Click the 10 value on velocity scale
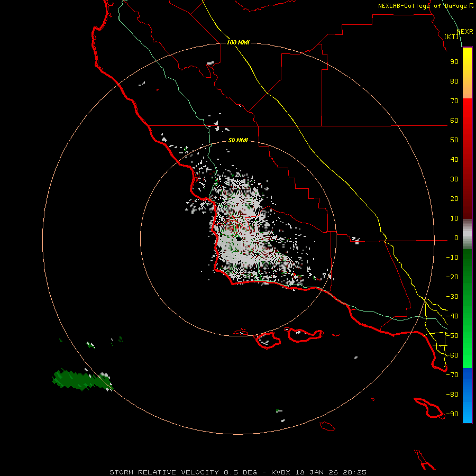The height and width of the screenshot is (476, 476). (454, 218)
